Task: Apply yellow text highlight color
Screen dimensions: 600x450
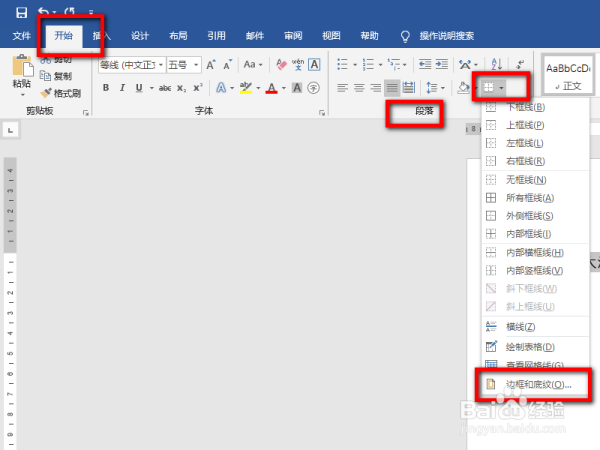Action: click(x=246, y=88)
